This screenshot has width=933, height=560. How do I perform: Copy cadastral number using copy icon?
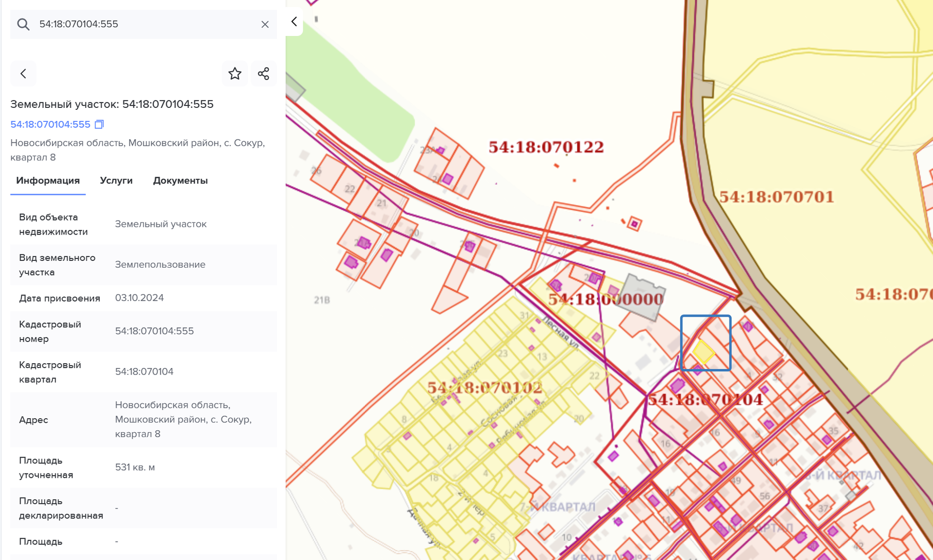pos(99,124)
